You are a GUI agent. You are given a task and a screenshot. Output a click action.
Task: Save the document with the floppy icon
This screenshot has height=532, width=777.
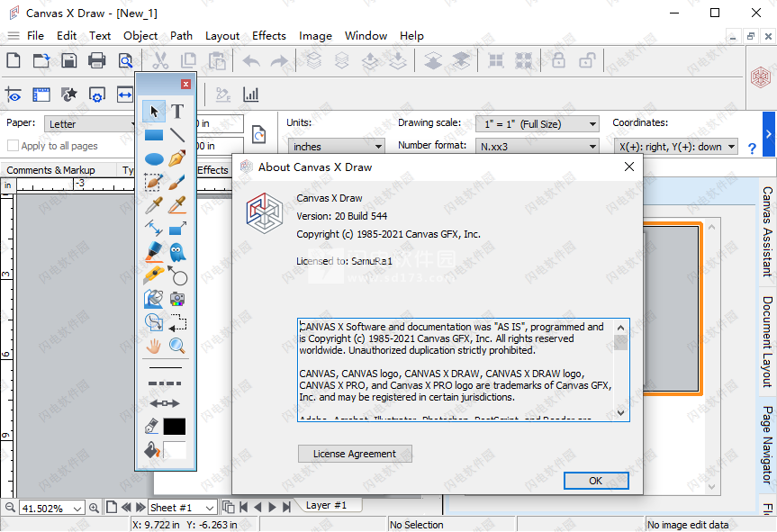[x=69, y=60]
